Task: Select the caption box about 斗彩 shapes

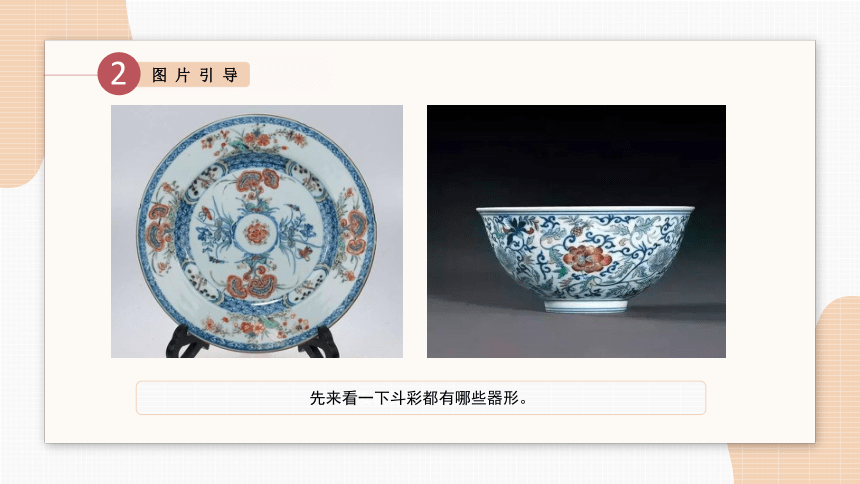Action: pos(421,398)
